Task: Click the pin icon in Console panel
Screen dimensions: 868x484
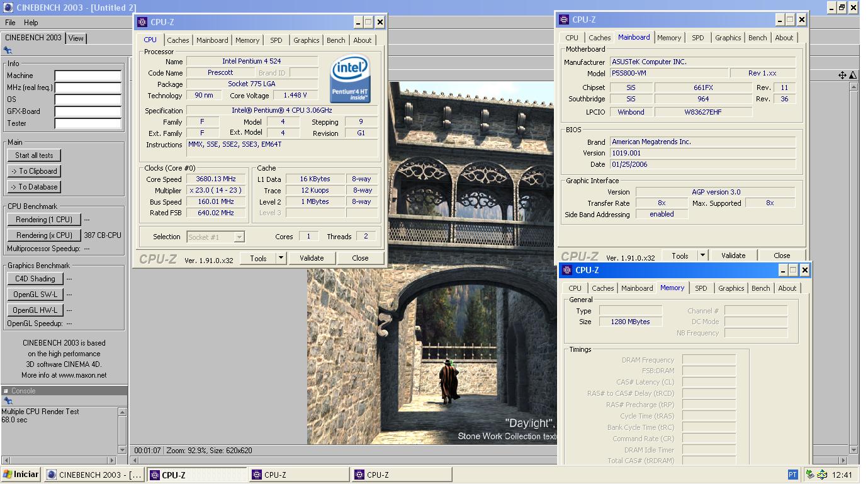Action: coord(8,401)
